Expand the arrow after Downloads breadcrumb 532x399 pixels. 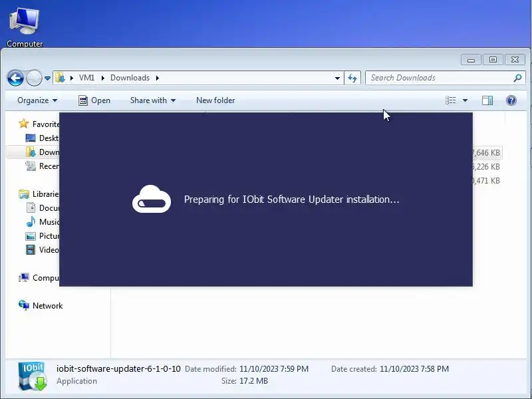[x=158, y=78]
